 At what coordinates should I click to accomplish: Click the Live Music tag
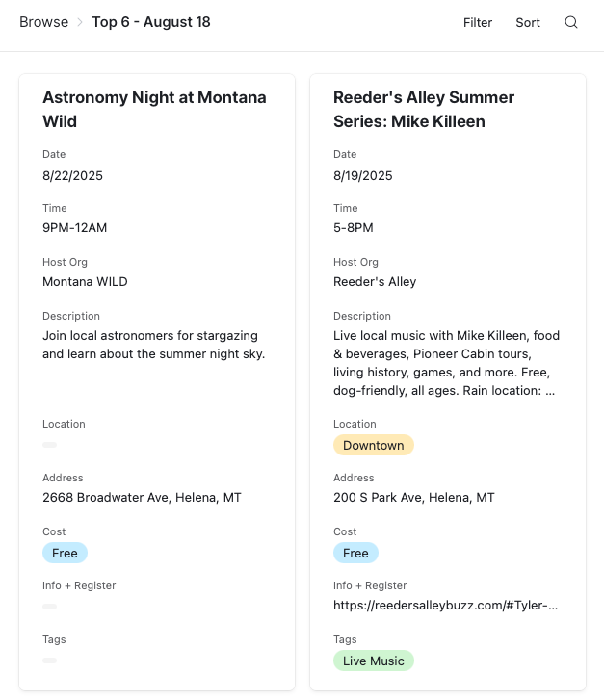[374, 661]
